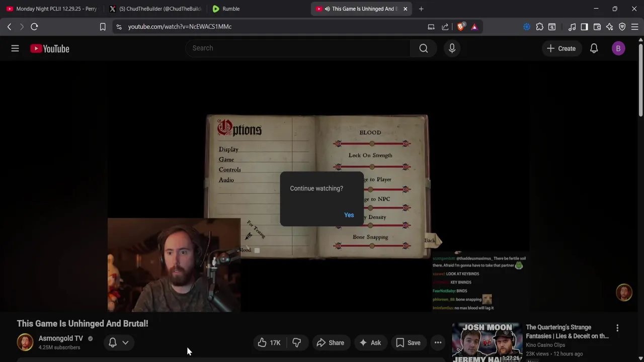The width and height of the screenshot is (644, 362).
Task: Bookmark this page
Action: (x=103, y=27)
